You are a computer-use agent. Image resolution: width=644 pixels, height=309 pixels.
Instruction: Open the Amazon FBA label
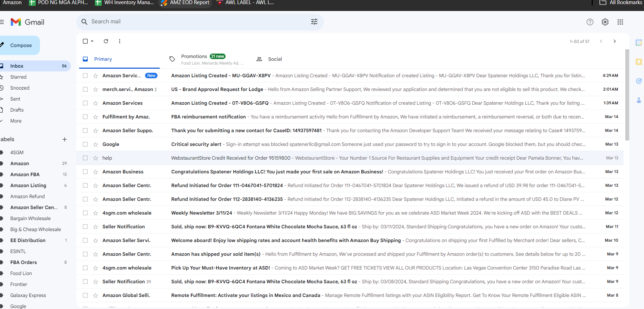(x=25, y=174)
